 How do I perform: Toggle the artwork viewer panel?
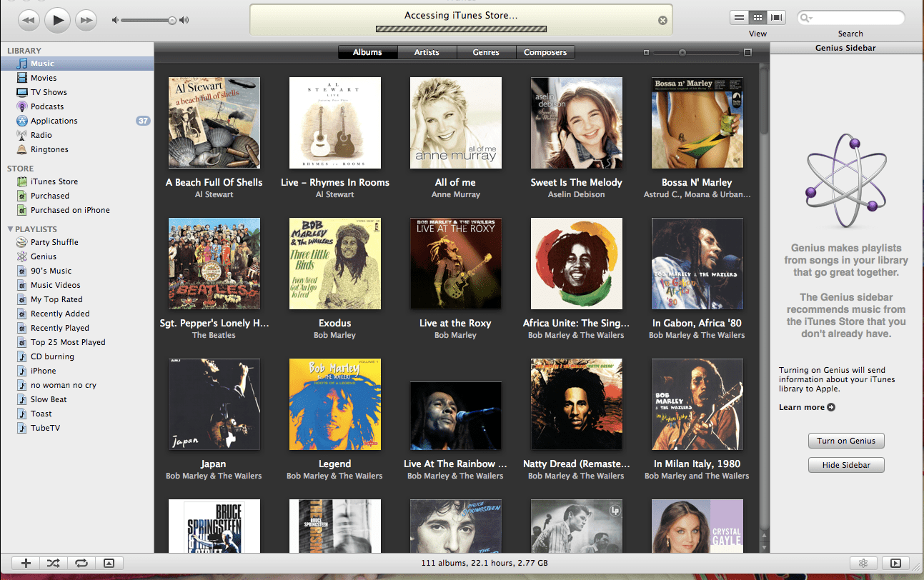click(109, 563)
